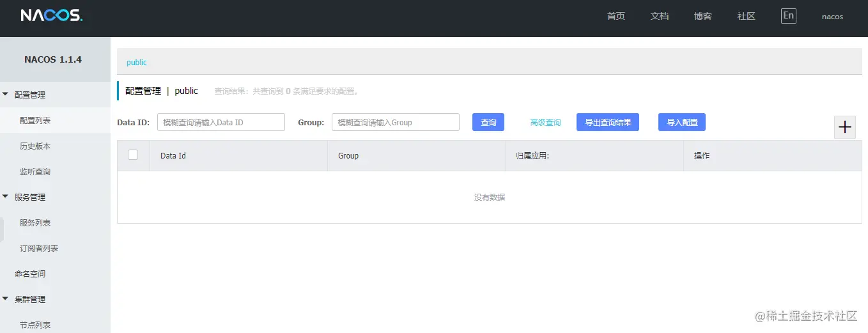Screen dimensions: 868x333
Task: Click the 导出查询结果 button
Action: point(608,122)
